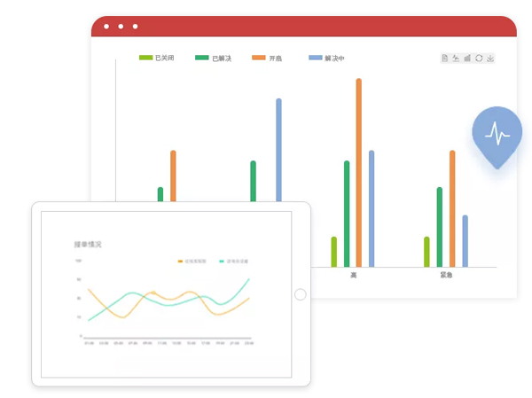Click the 高 axis category label
532x398 pixels.
click(354, 275)
